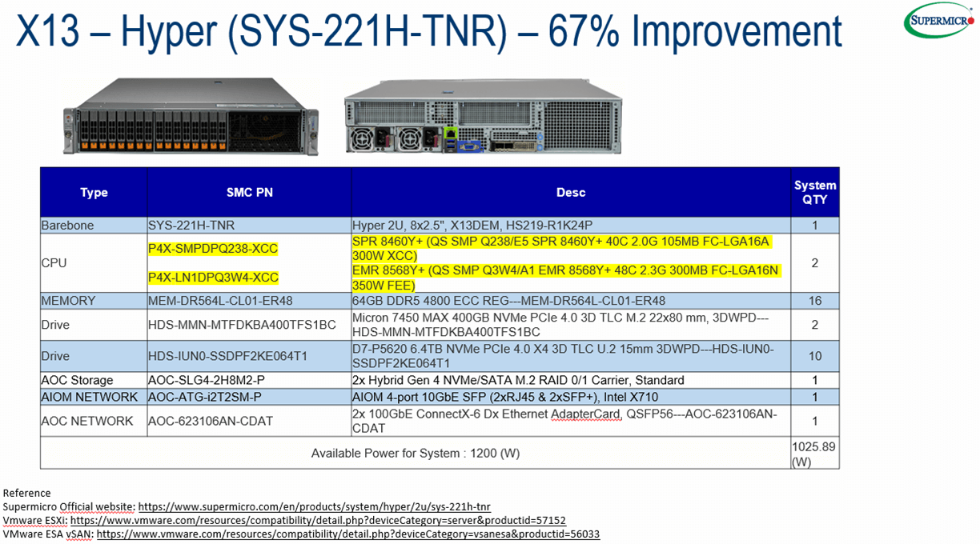This screenshot has width=980, height=544.
Task: Select the AOC-SLG4-2H8M2-P part number cell
Action: (x=204, y=380)
